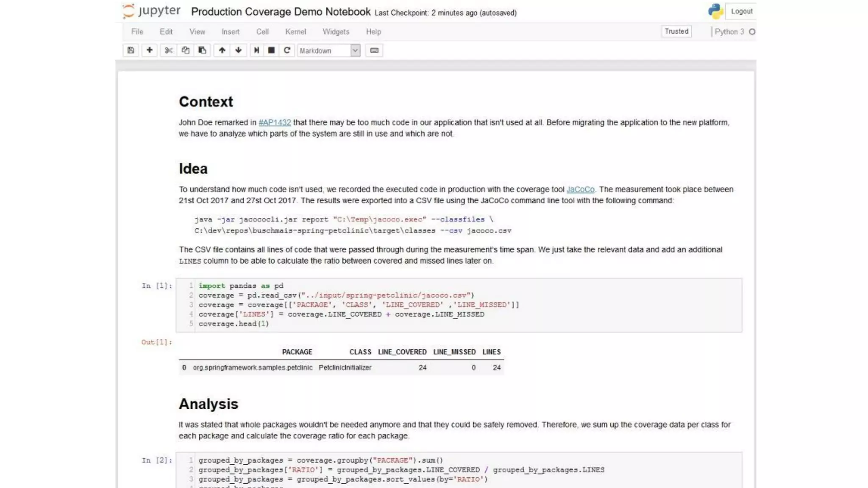Click the Trusted notebook button

(x=676, y=31)
